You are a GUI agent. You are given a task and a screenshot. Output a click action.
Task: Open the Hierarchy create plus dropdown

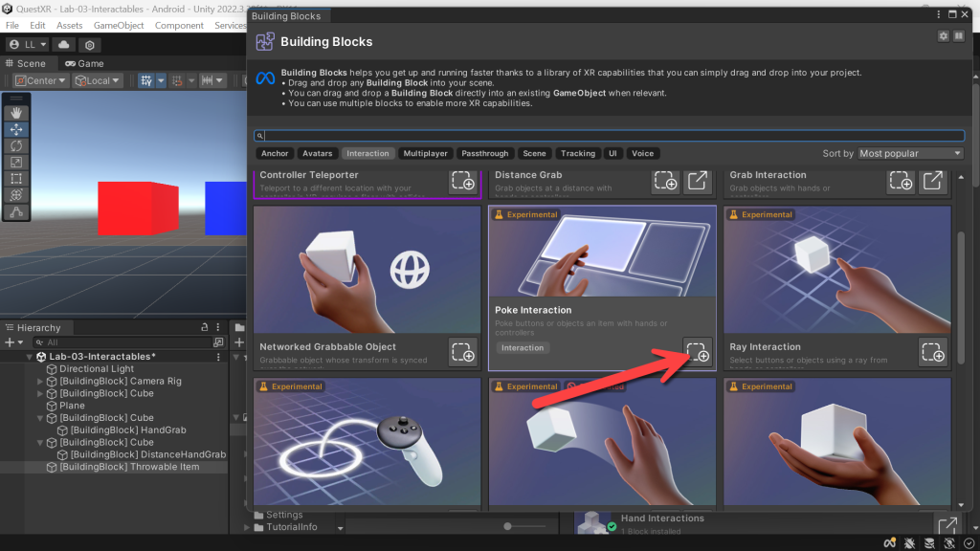(x=13, y=342)
